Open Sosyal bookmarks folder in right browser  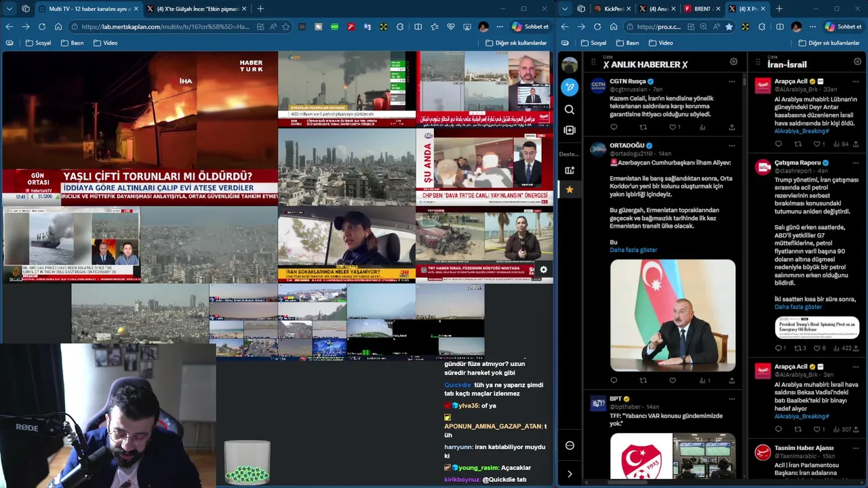tap(593, 43)
